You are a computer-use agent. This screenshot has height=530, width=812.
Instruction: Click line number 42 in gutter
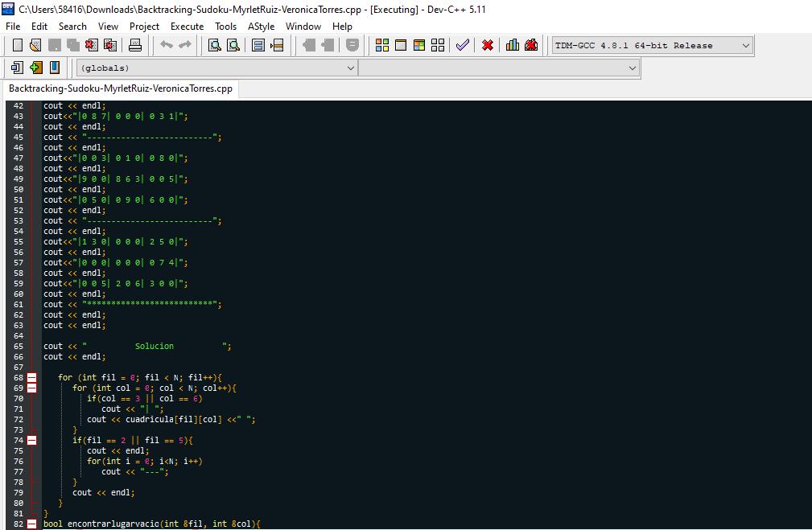pyautogui.click(x=19, y=105)
